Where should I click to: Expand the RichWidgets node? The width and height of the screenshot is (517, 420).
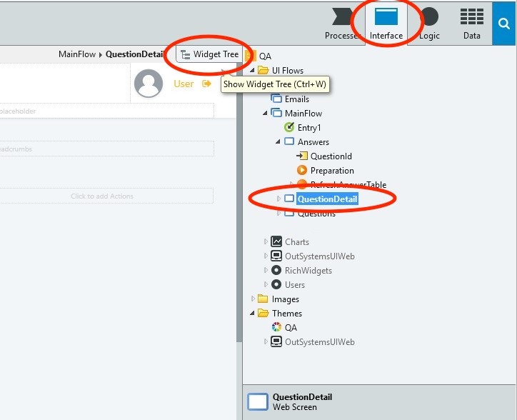coord(266,270)
